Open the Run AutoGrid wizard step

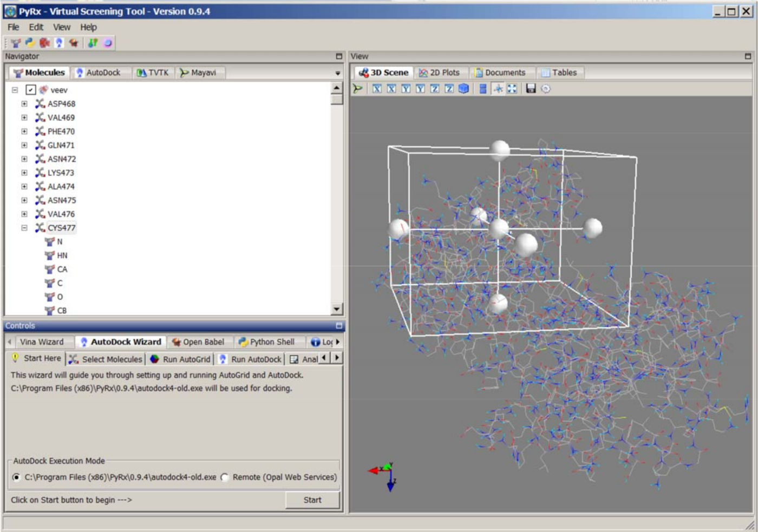pyautogui.click(x=180, y=359)
